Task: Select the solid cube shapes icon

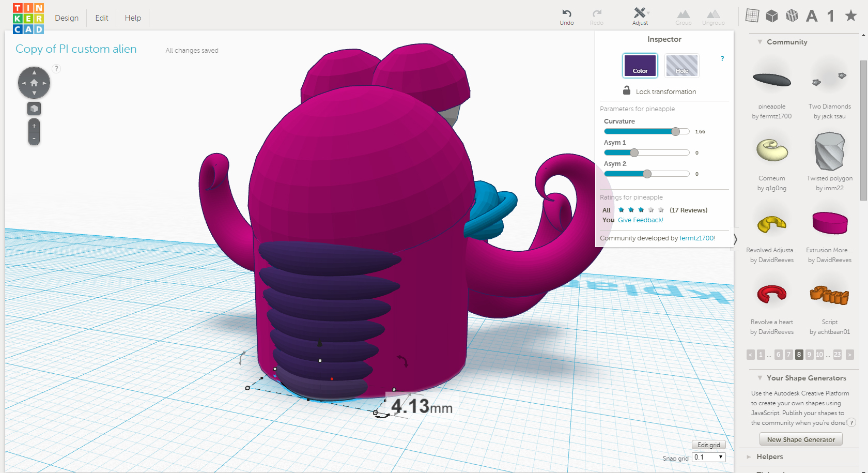Action: pyautogui.click(x=772, y=16)
